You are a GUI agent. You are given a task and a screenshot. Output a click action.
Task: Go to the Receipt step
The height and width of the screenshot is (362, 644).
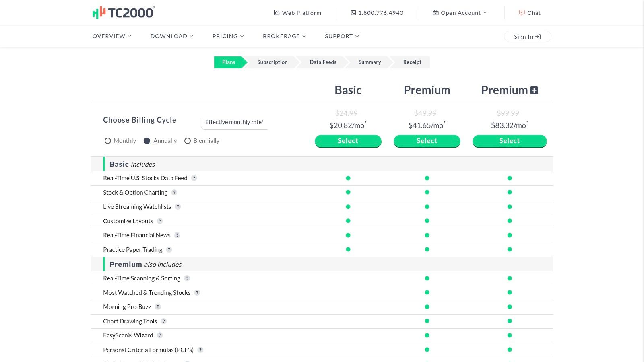(x=412, y=62)
